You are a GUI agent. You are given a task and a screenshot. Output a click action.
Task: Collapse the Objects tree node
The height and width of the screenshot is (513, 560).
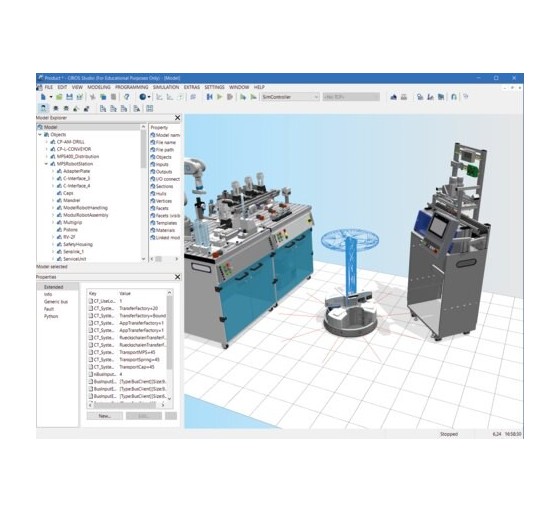[x=40, y=135]
